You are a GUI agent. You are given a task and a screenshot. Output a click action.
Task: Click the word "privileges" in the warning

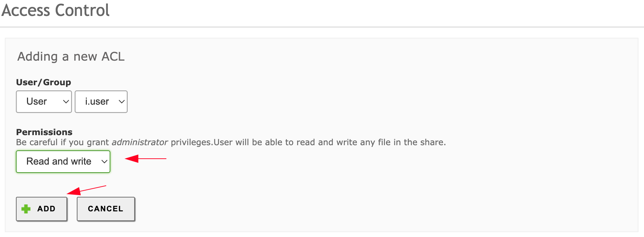pos(191,142)
